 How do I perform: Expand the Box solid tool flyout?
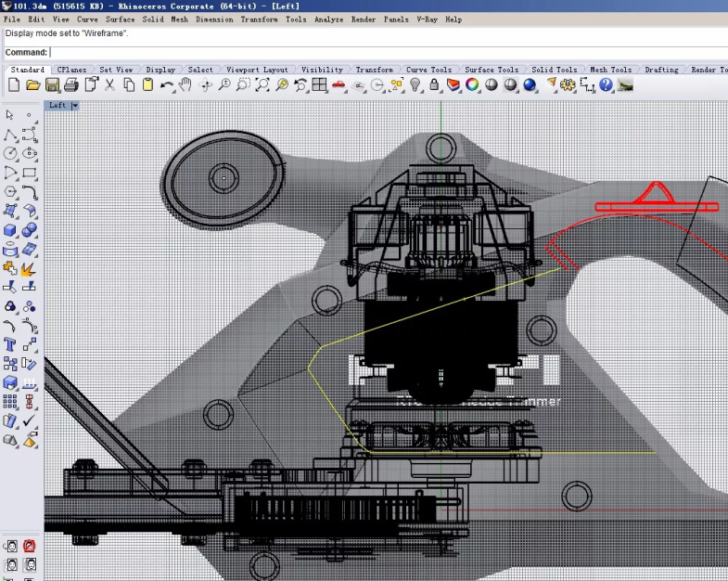[10, 230]
